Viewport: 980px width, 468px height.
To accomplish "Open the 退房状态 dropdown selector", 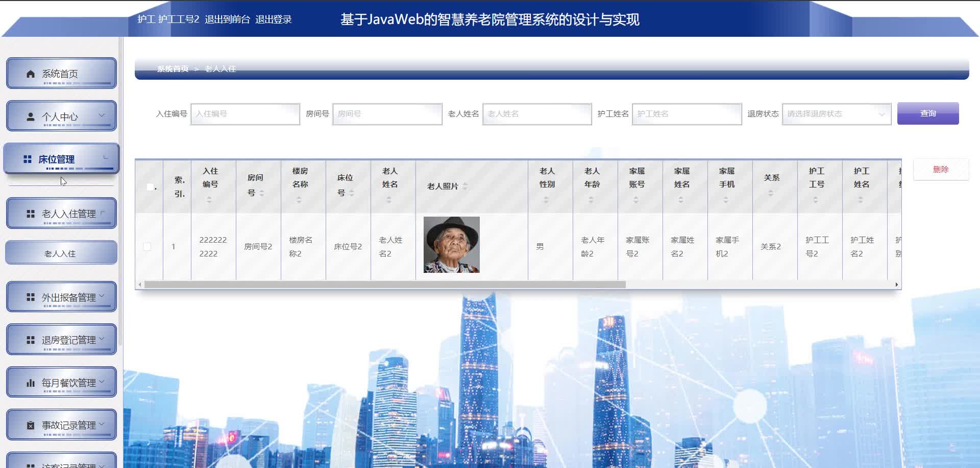I will 836,114.
